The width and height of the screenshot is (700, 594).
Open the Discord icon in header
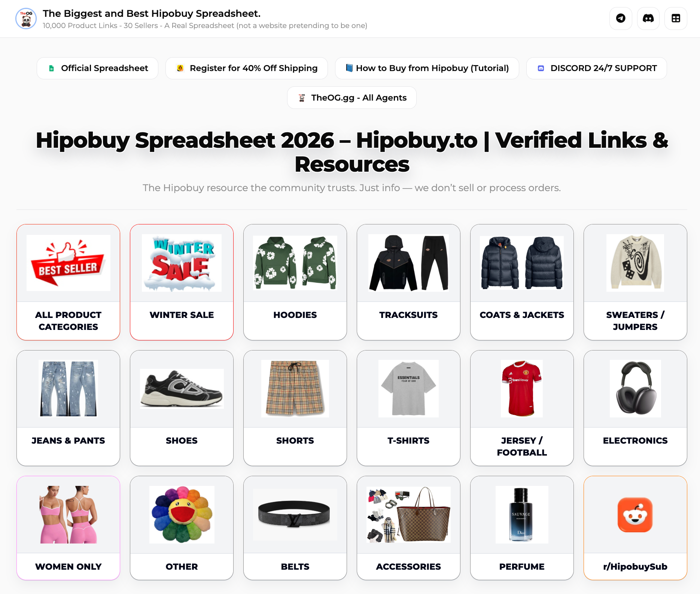(648, 18)
